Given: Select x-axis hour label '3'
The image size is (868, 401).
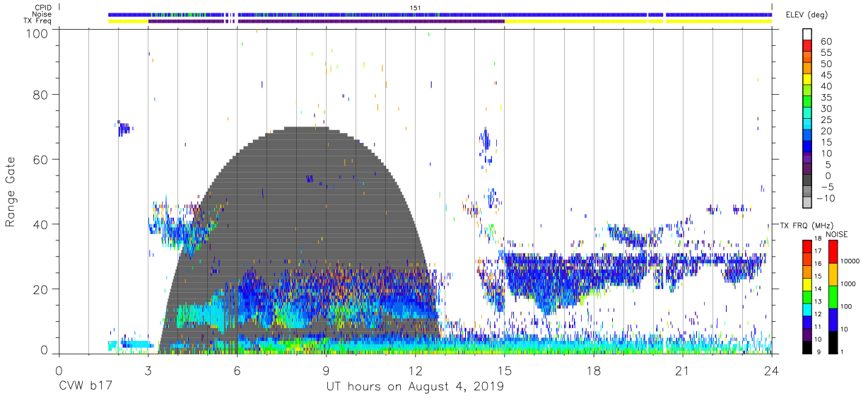Looking at the screenshot, I should pyautogui.click(x=148, y=370).
